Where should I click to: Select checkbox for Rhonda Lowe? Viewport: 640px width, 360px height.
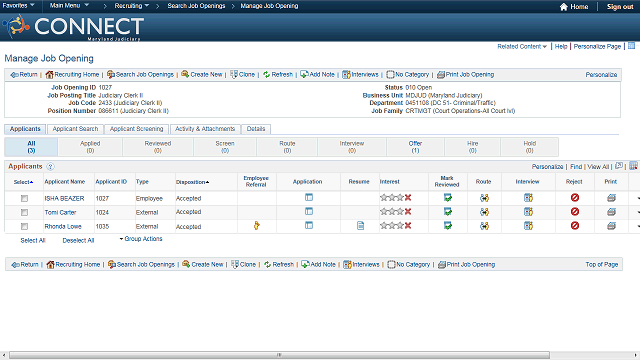pyautogui.click(x=24, y=226)
